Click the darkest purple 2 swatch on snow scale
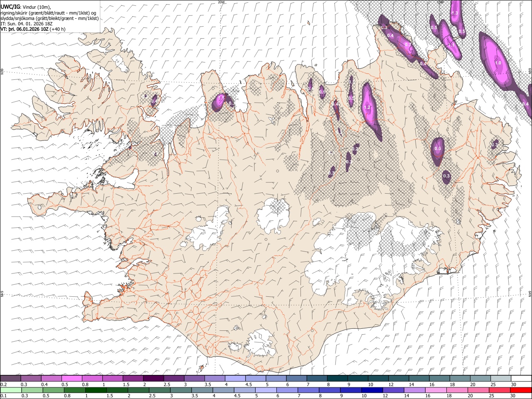 (153, 379)
